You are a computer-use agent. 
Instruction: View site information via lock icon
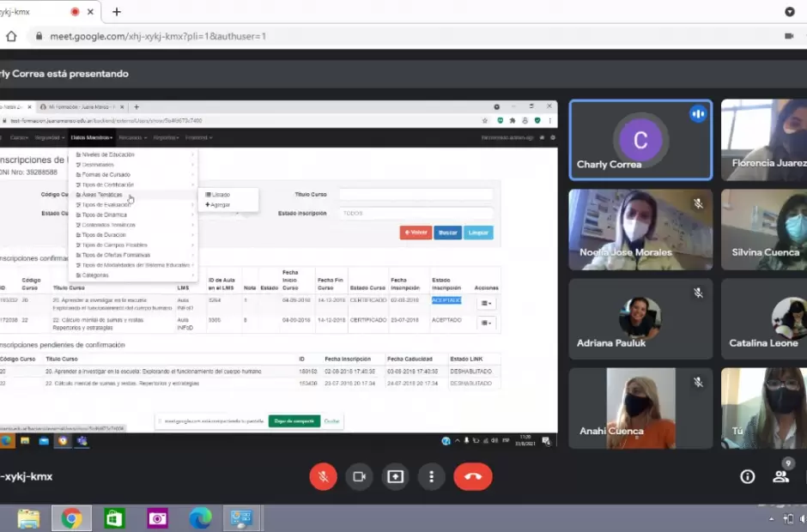click(38, 36)
